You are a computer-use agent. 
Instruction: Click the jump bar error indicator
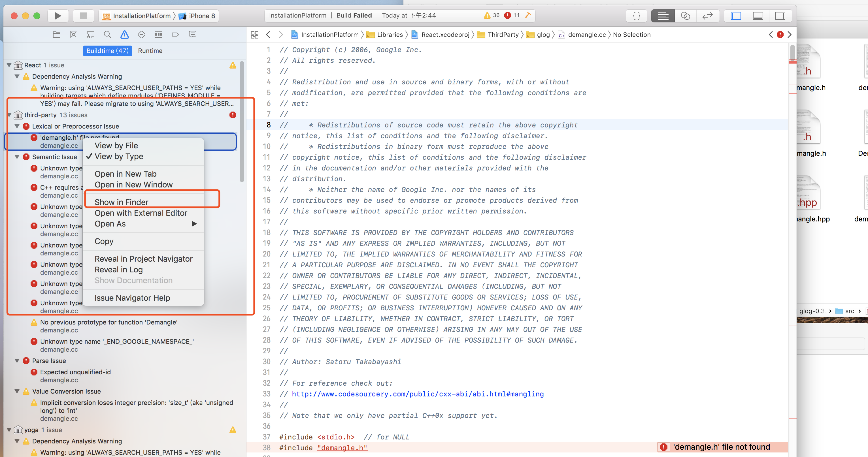[x=780, y=35]
